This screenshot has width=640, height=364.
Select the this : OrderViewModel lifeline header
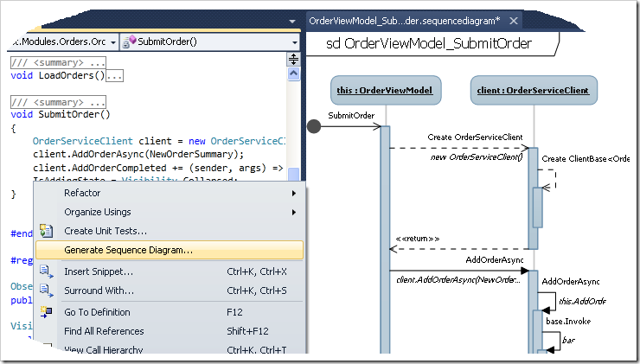click(386, 90)
